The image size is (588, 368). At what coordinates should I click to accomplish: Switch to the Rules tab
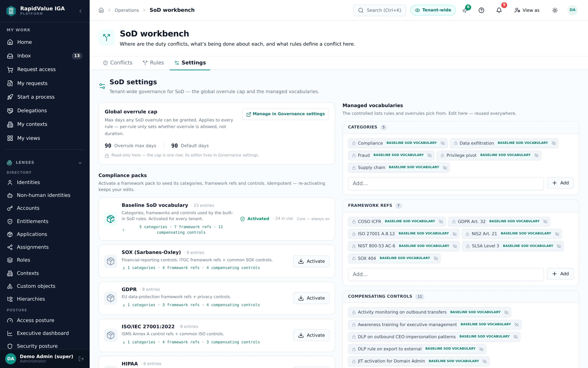[x=153, y=63]
